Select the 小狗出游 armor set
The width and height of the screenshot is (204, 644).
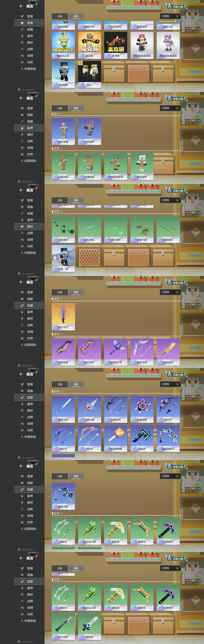[63, 166]
